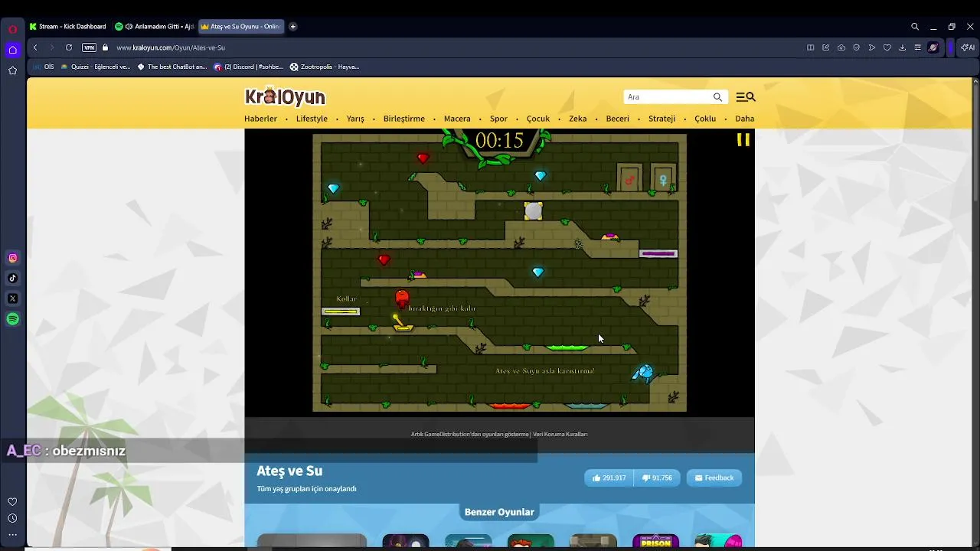The width and height of the screenshot is (980, 551).
Task: Click the yellow lever in the game
Action: pyautogui.click(x=401, y=323)
